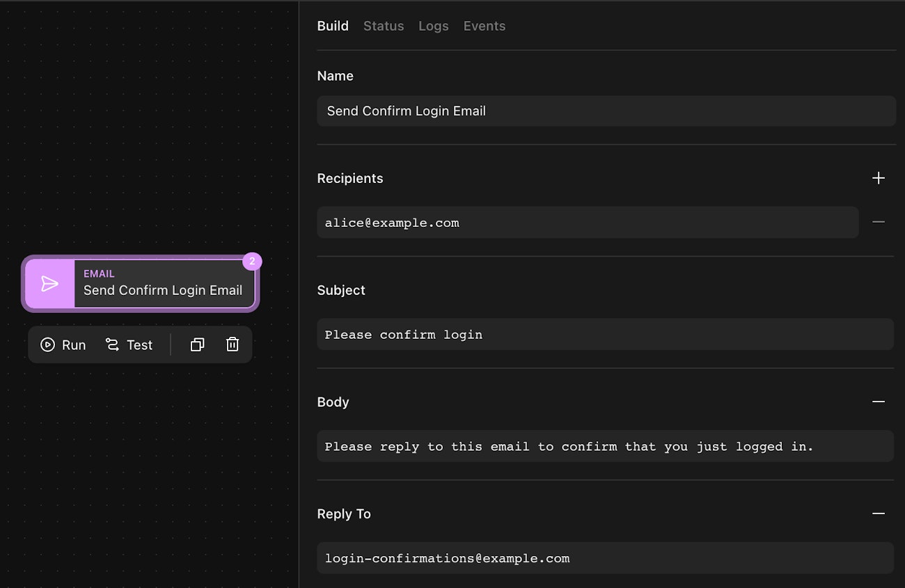Click the Test flow icon
The width and height of the screenshot is (905, 588).
pos(112,344)
